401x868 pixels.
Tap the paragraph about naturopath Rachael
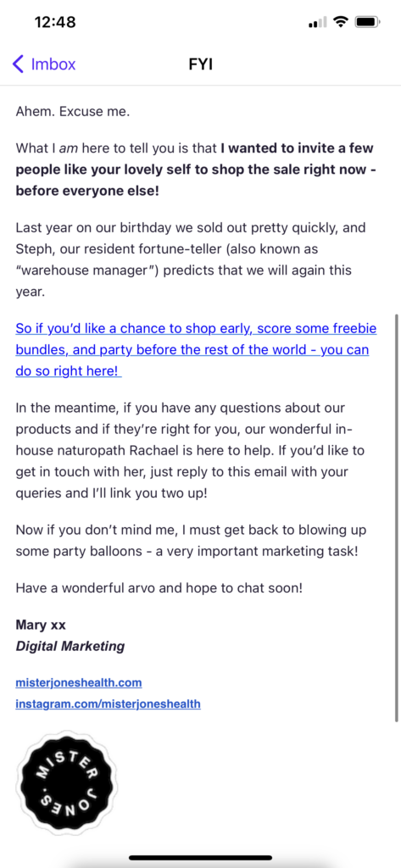(x=190, y=451)
